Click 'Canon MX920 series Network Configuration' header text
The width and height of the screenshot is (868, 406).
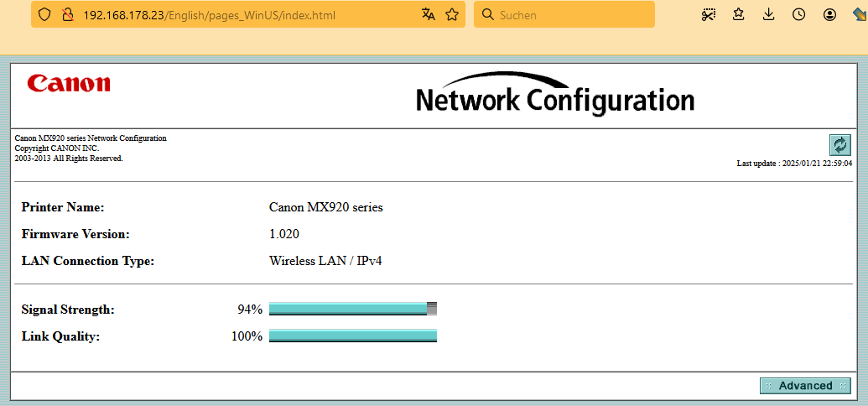click(x=91, y=138)
